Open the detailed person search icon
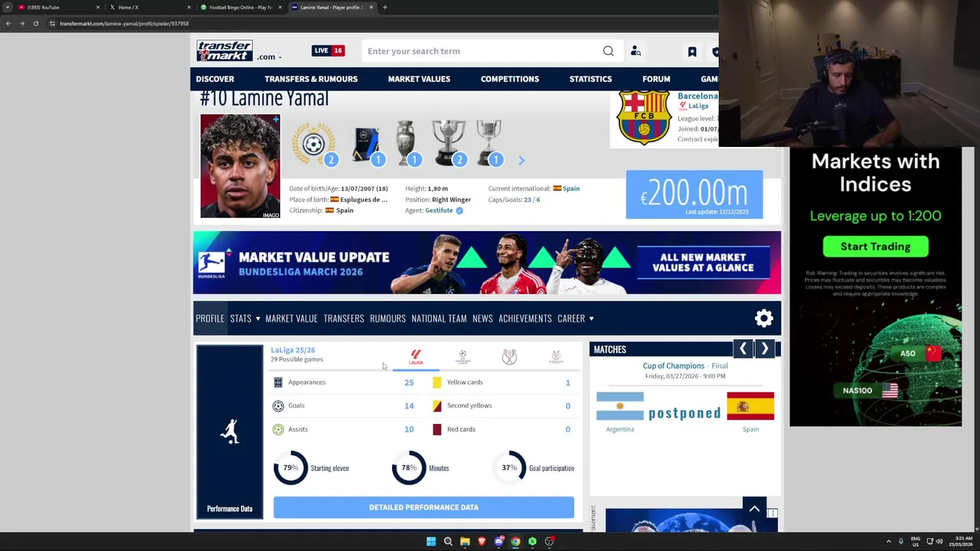 (635, 51)
